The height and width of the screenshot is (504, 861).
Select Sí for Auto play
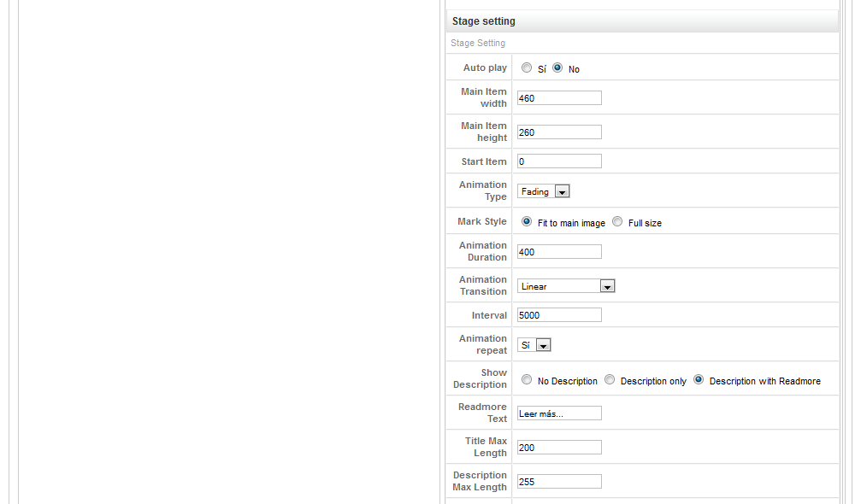(x=527, y=68)
